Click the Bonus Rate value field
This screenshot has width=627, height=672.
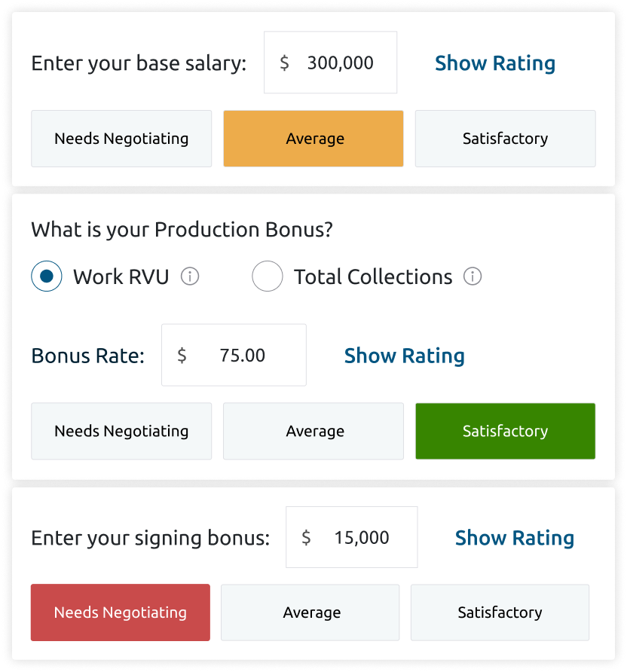[x=243, y=355]
